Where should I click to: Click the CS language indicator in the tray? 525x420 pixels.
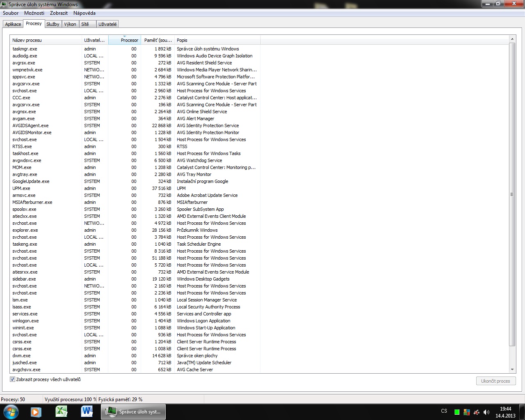coord(444,411)
